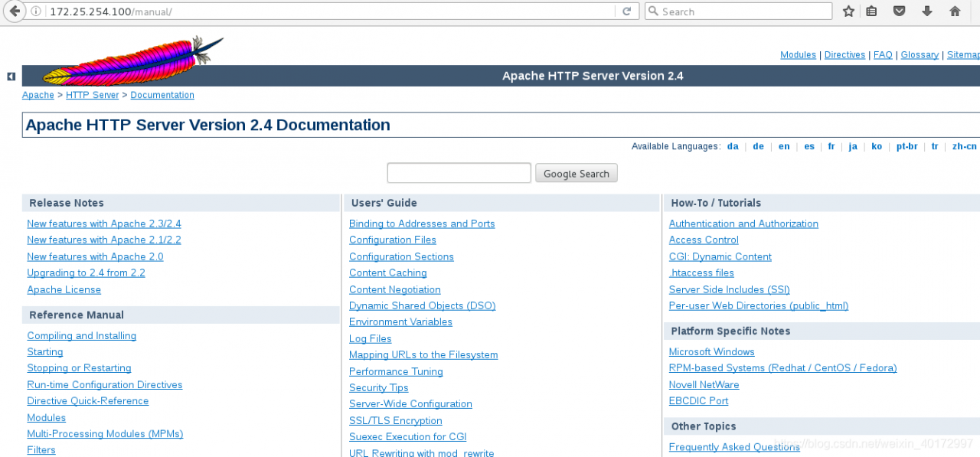Open New features with Apache 2.0

click(x=95, y=257)
